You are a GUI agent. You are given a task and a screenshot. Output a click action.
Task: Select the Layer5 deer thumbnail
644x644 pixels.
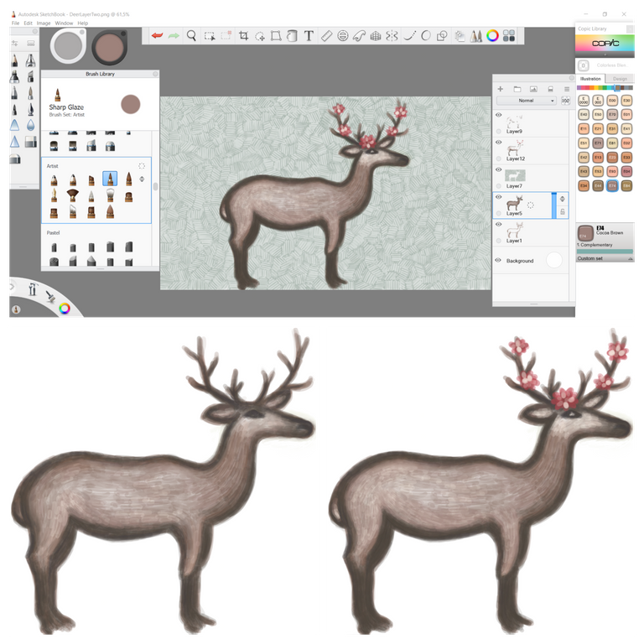(514, 203)
